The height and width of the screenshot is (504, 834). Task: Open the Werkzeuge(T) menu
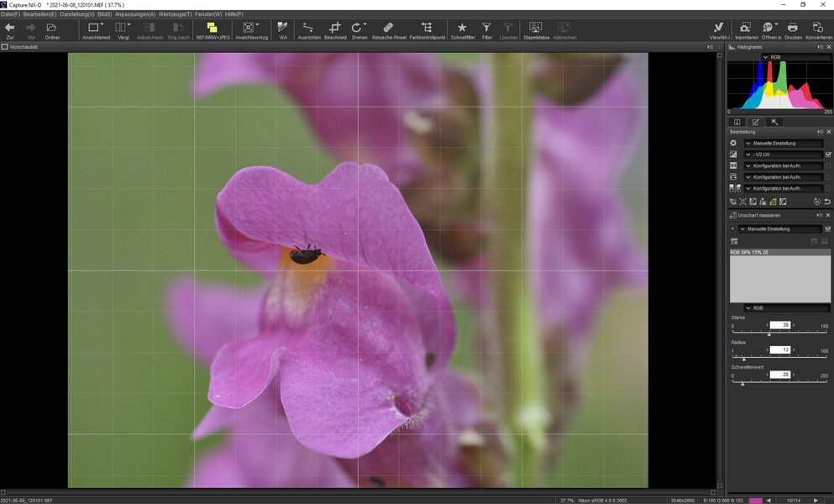point(176,14)
